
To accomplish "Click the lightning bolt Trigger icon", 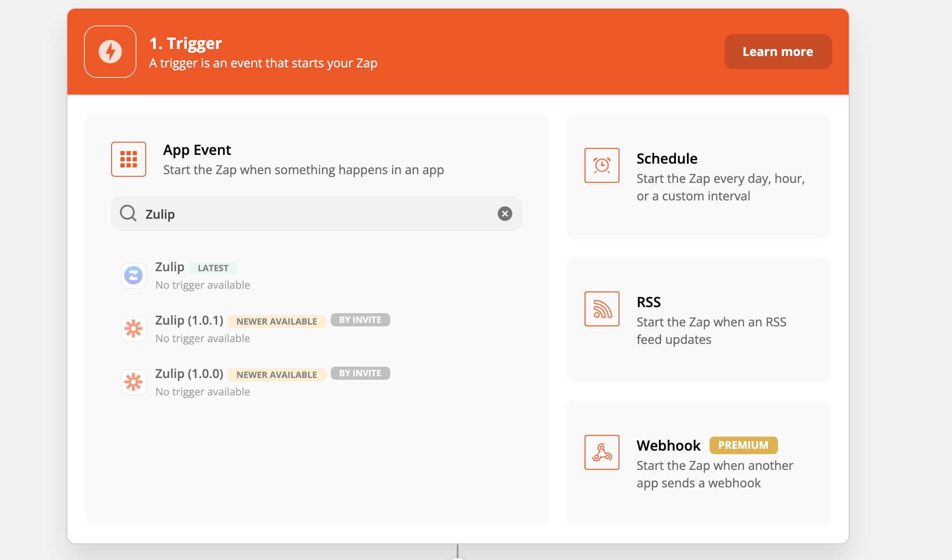I will (x=110, y=51).
